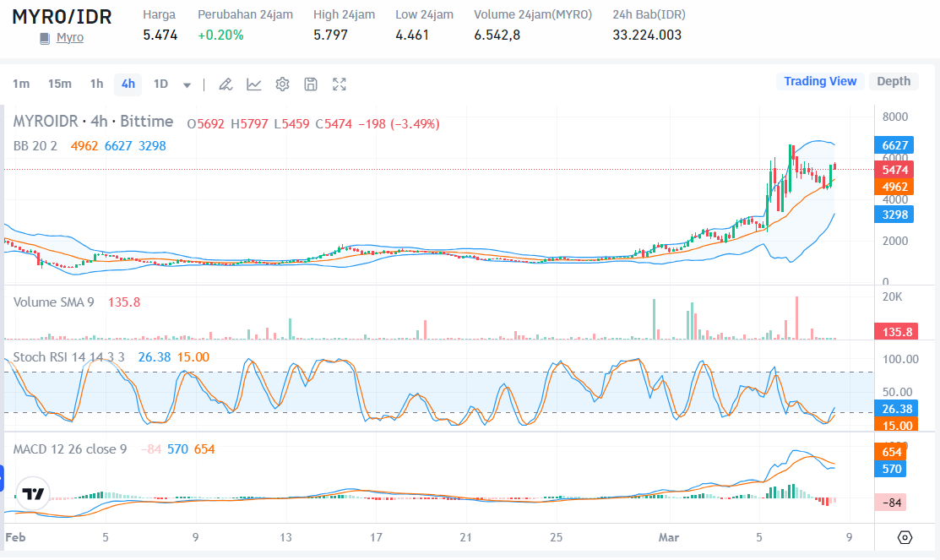
Task: Click the 24h high value 5.797
Action: point(330,35)
